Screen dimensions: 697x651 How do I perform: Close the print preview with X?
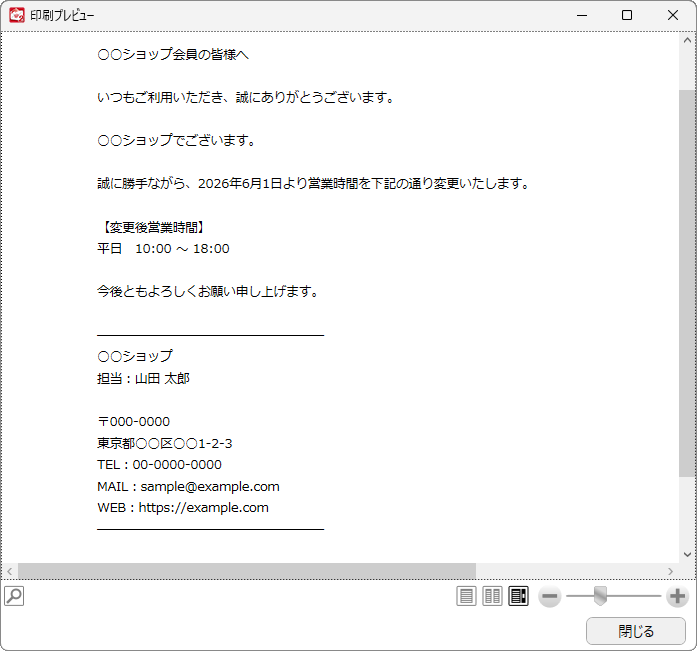click(x=673, y=15)
